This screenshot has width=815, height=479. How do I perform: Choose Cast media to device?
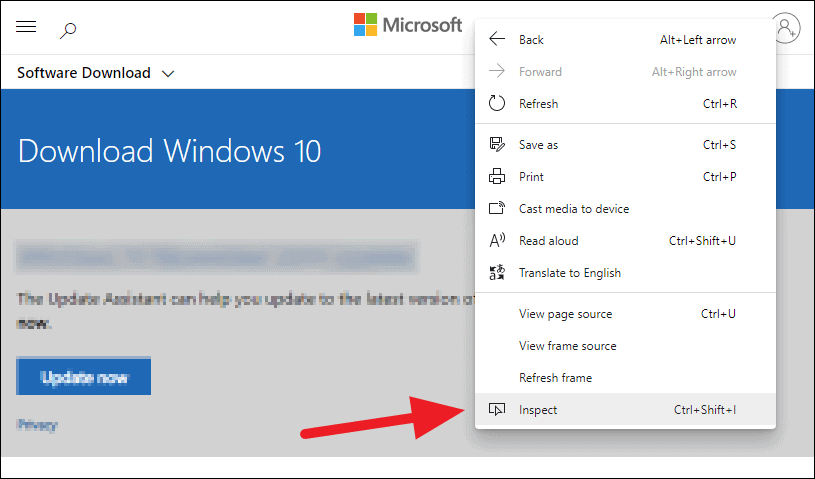625,209
